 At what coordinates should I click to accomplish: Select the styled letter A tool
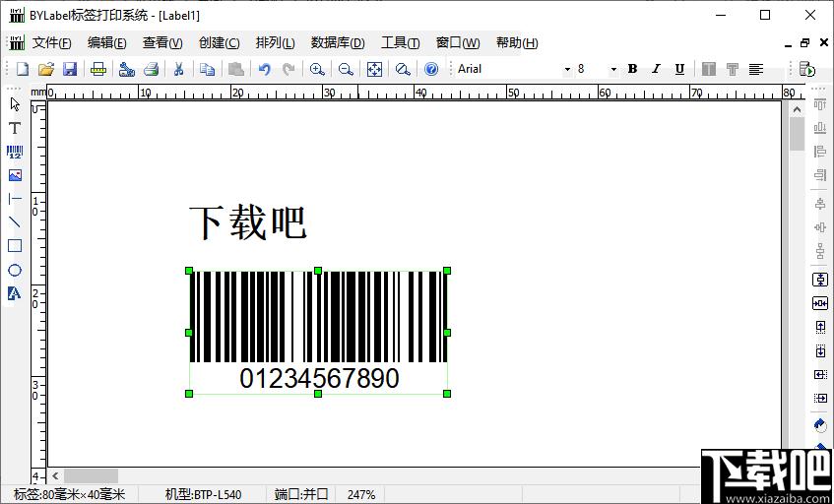pyautogui.click(x=15, y=293)
